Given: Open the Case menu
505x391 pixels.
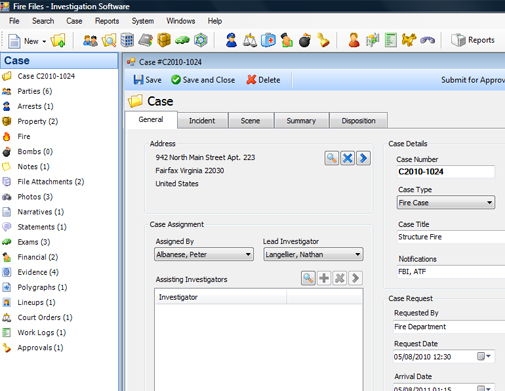Looking at the screenshot, I should point(74,21).
